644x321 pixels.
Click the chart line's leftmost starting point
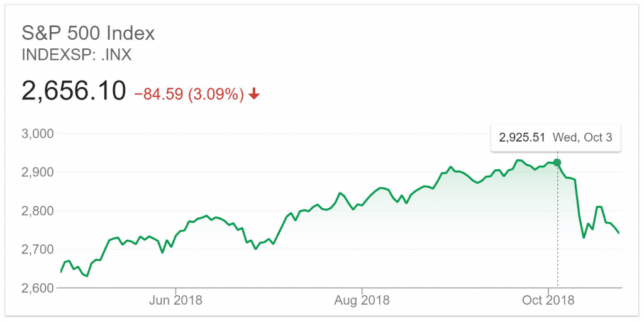pos(61,272)
